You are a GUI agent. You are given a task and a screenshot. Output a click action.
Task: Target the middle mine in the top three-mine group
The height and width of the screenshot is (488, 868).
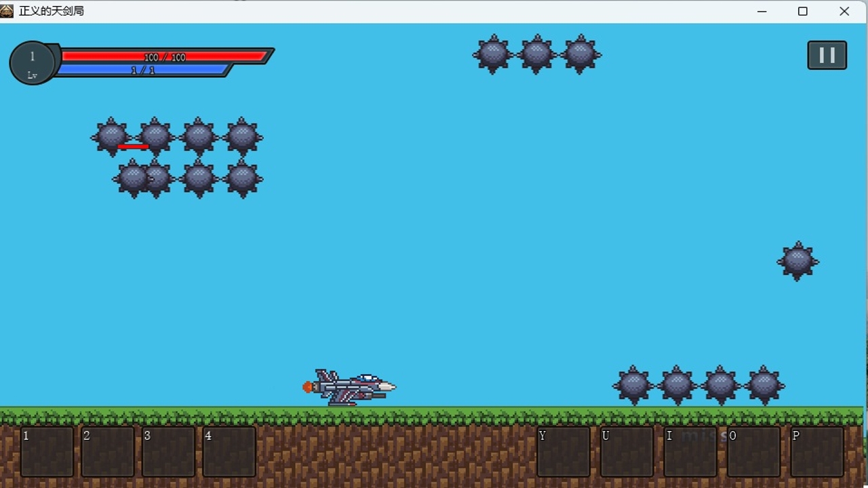[536, 54]
